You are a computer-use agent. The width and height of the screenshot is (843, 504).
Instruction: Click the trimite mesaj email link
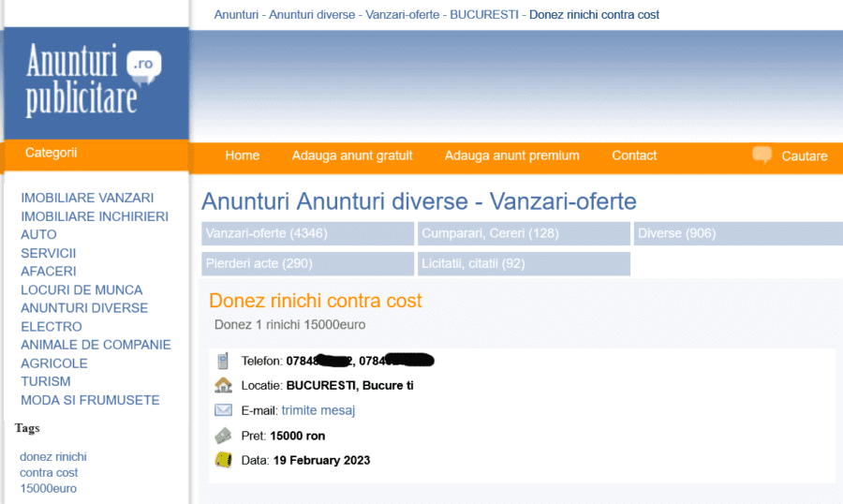[x=318, y=410]
